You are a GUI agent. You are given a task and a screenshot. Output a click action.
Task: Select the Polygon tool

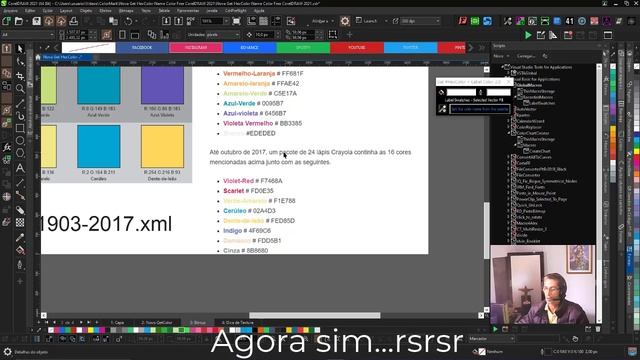(x=20, y=153)
